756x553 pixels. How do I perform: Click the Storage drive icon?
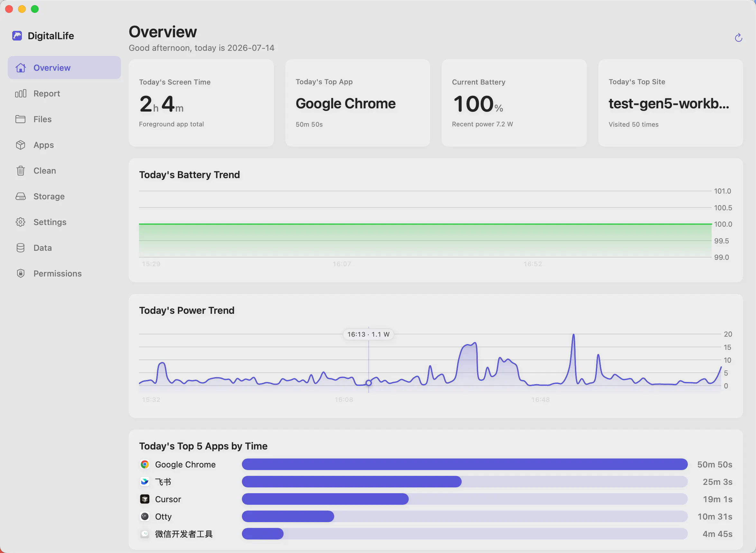(21, 196)
